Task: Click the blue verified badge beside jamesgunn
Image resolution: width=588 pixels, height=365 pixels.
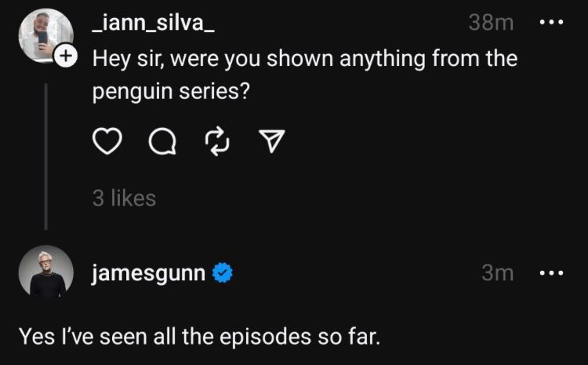Action: [x=223, y=273]
